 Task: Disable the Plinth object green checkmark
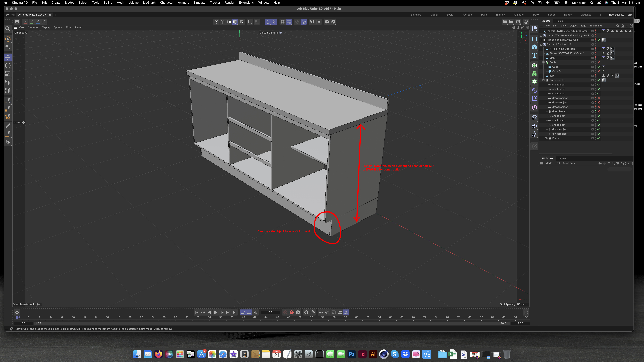599,138
